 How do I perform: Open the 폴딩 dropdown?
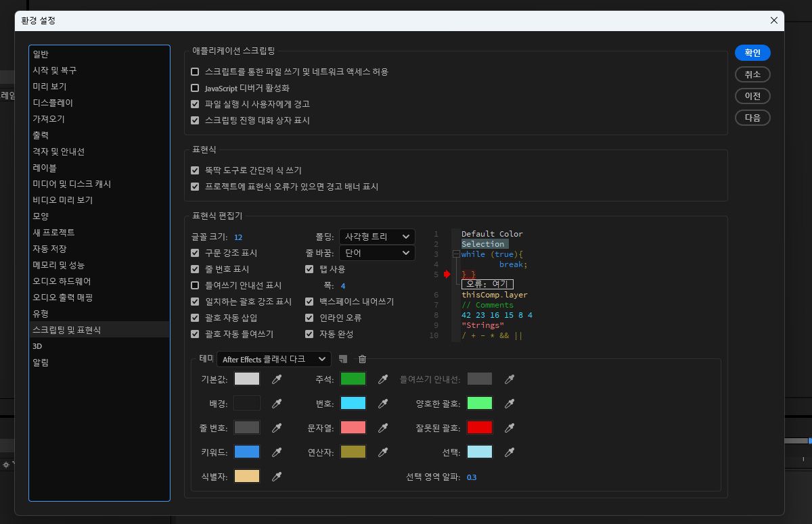coord(377,237)
